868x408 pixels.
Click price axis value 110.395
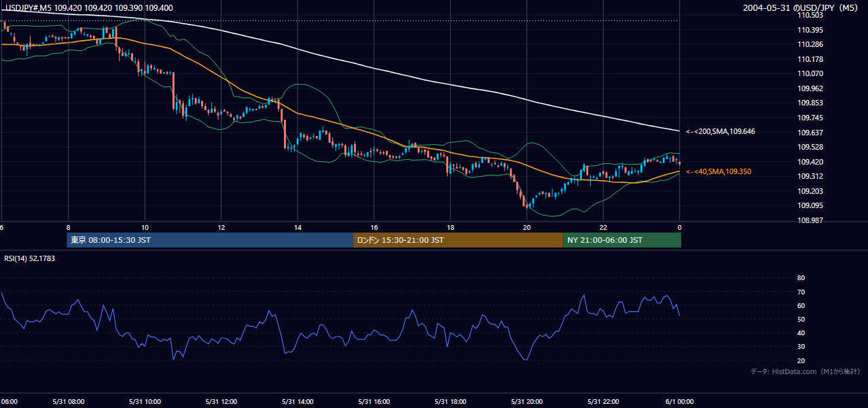click(810, 30)
